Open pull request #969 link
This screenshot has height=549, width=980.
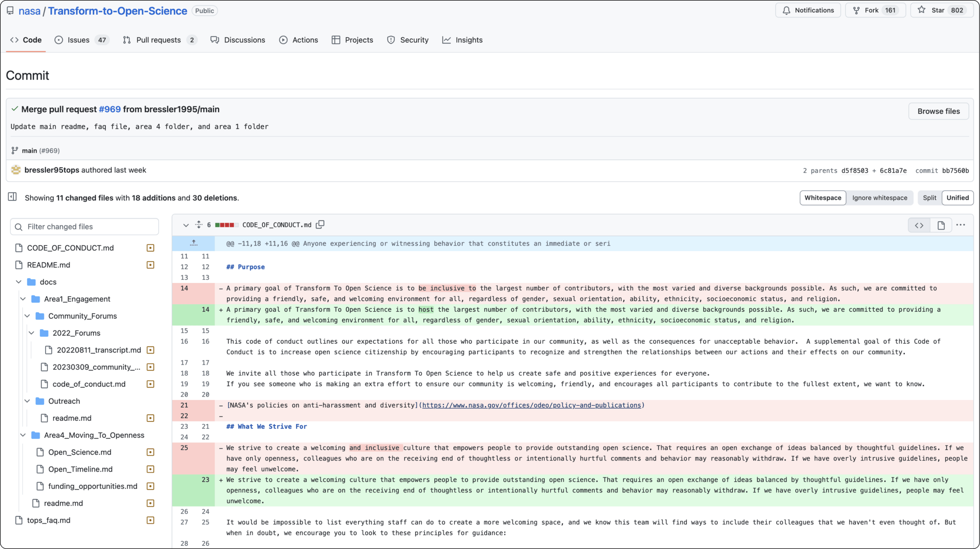click(110, 109)
